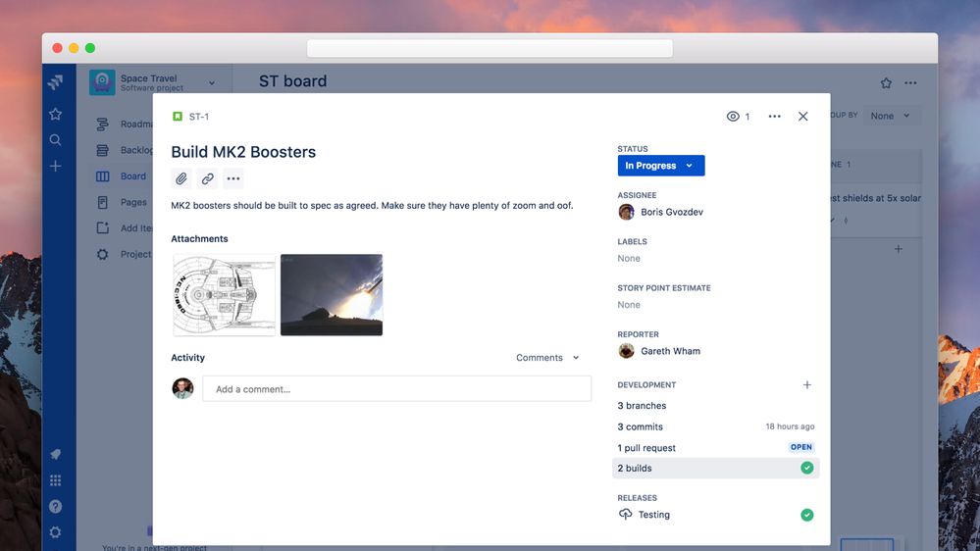Screen dimensions: 980x551
Task: Click the story issue type icon
Action: coord(178,117)
